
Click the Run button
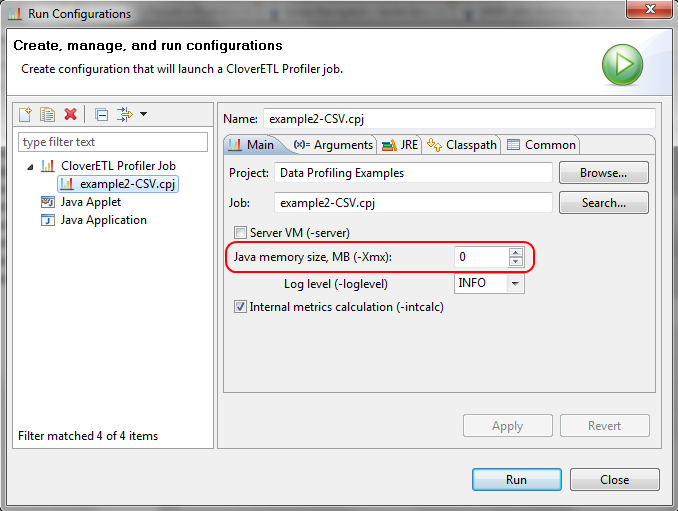pos(517,479)
